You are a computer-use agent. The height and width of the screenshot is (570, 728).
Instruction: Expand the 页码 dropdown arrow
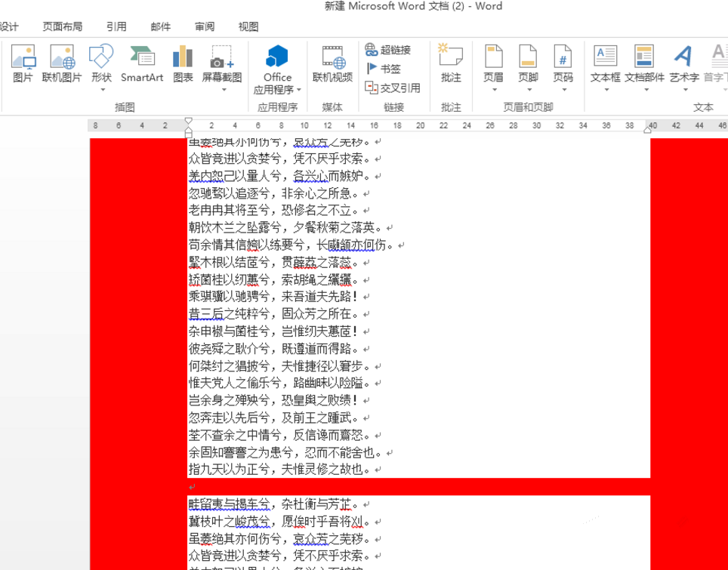[x=564, y=89]
